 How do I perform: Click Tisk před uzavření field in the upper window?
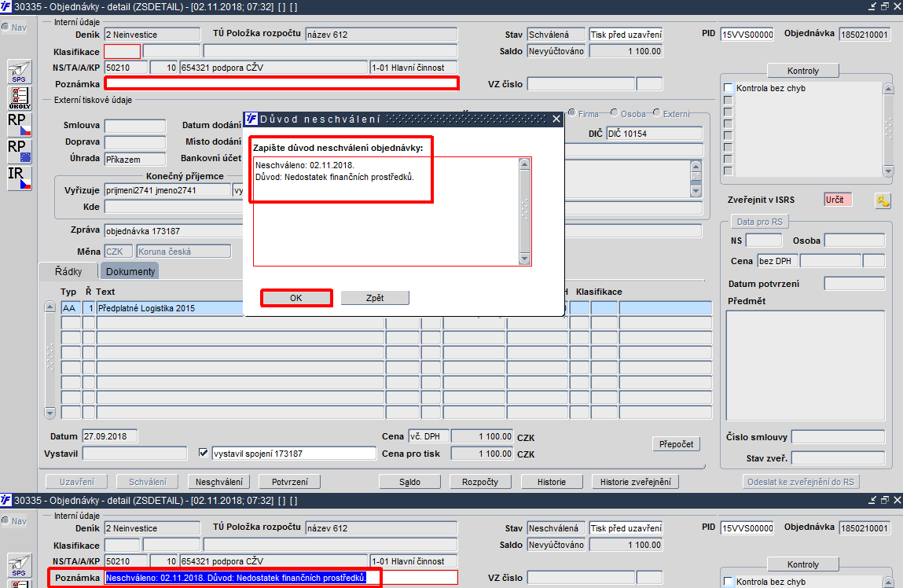pyautogui.click(x=626, y=35)
